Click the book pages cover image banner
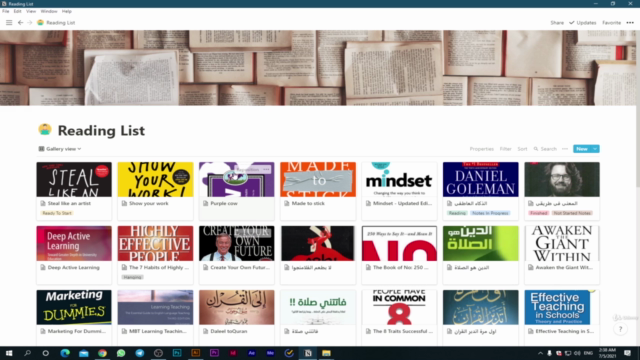This screenshot has width=640, height=360. (x=318, y=68)
